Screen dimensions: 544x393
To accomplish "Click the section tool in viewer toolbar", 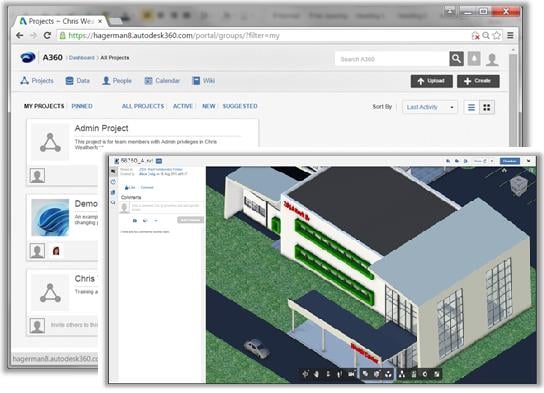I will (365, 374).
